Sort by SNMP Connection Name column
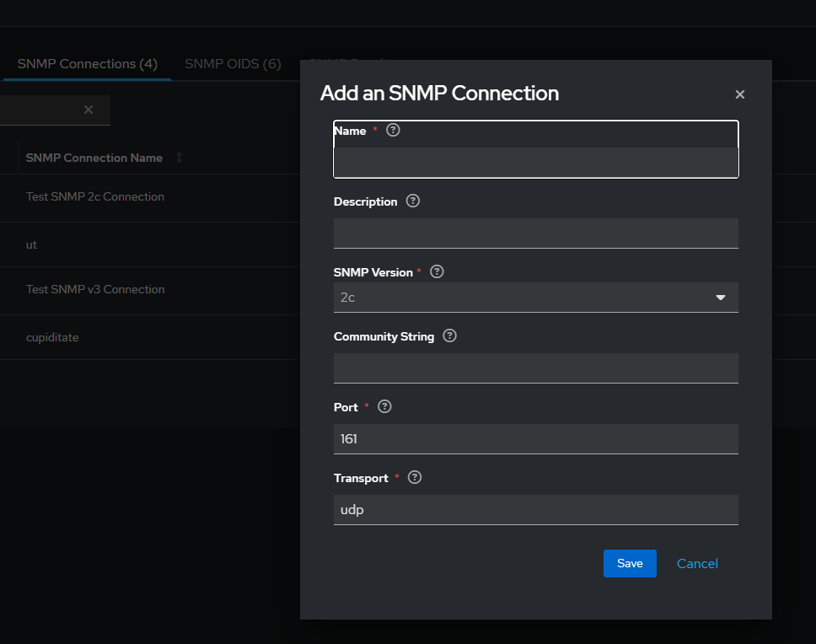Screen dimensions: 816x644 (x=179, y=158)
